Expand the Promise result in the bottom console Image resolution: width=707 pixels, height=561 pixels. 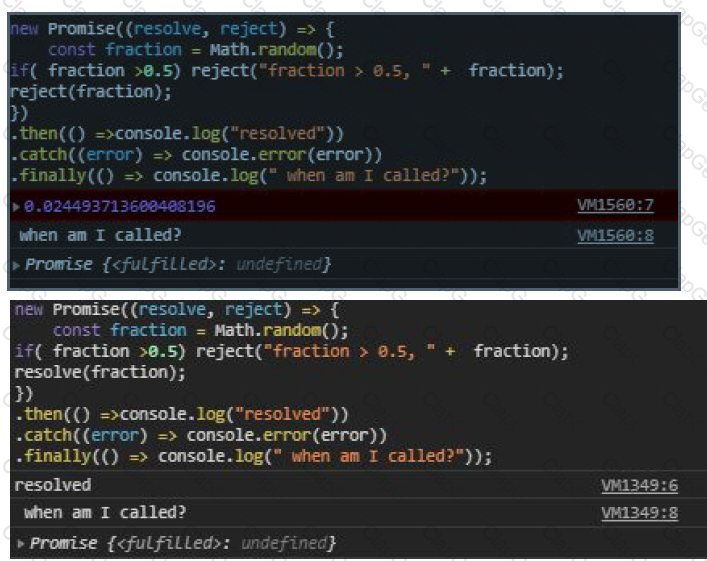click(x=21, y=543)
